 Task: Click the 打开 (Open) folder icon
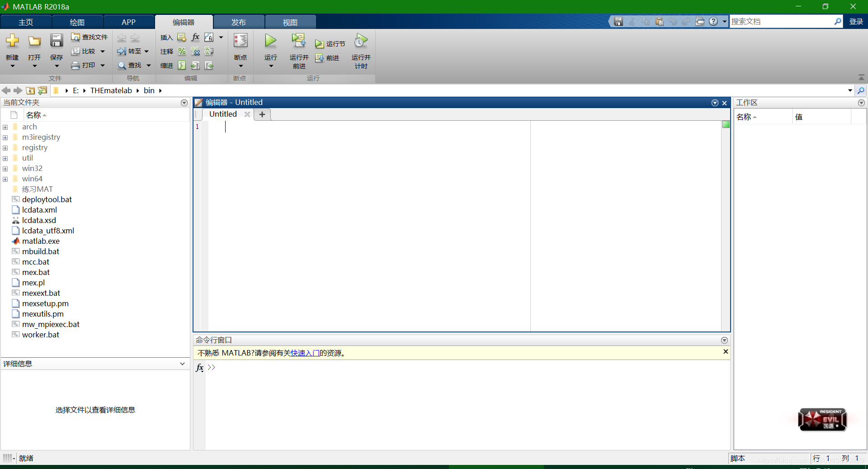point(34,41)
